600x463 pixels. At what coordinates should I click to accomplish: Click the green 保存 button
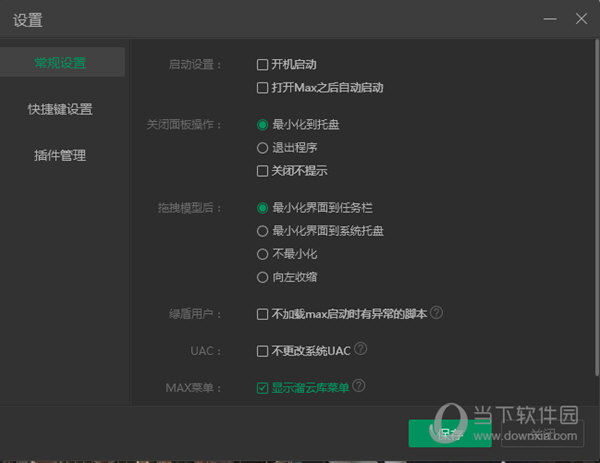450,434
